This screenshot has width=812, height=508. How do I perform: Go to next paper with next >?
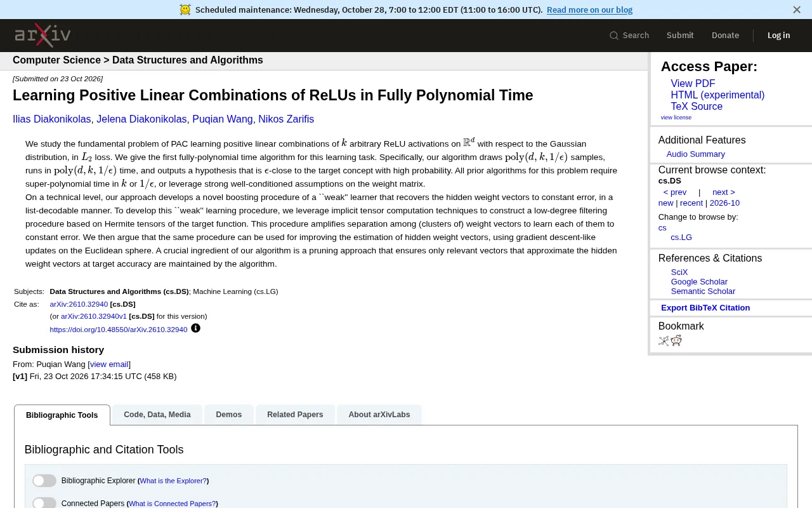[x=723, y=192]
